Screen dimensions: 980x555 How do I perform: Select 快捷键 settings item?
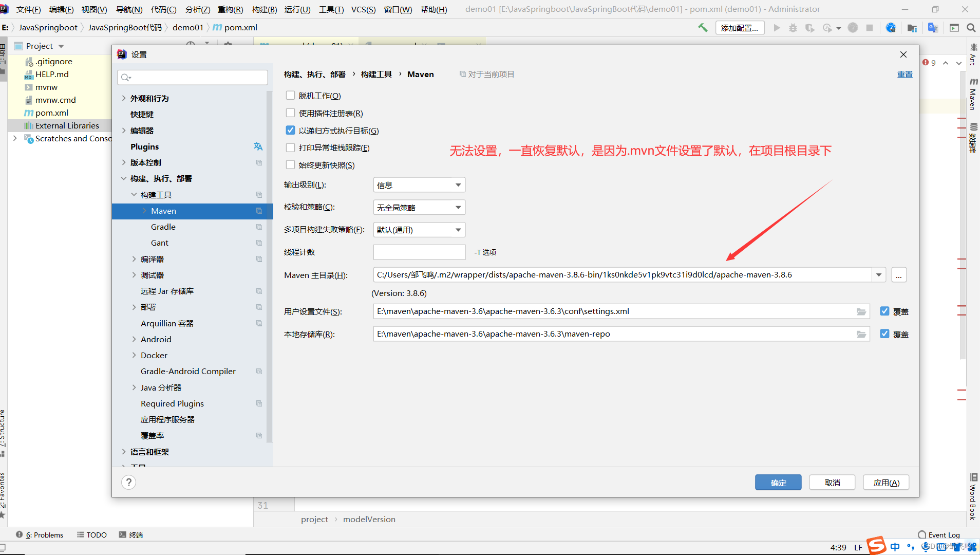point(142,114)
